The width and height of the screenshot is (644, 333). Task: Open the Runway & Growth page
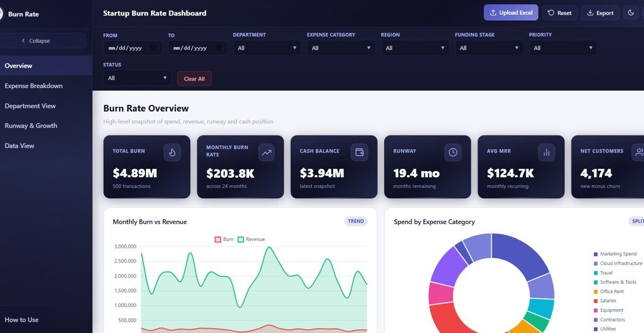(31, 126)
